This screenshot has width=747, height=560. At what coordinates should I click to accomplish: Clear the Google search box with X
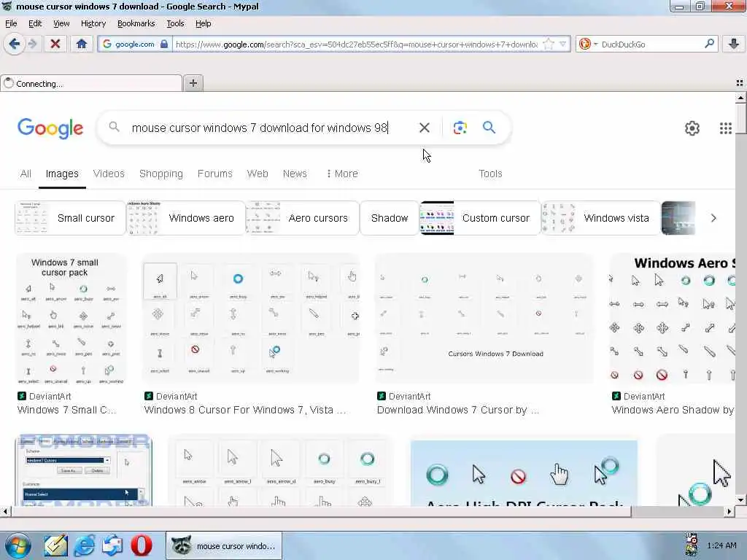(x=424, y=128)
